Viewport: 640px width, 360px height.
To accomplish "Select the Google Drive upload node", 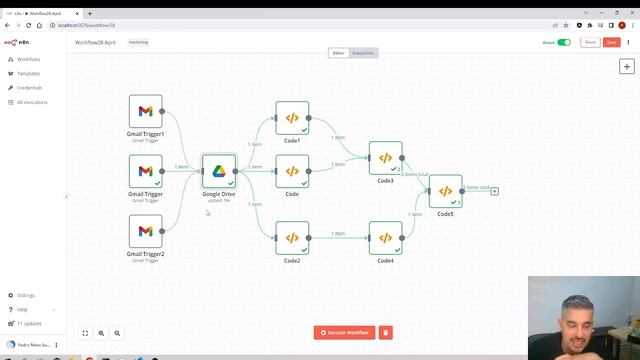I will pos(219,171).
